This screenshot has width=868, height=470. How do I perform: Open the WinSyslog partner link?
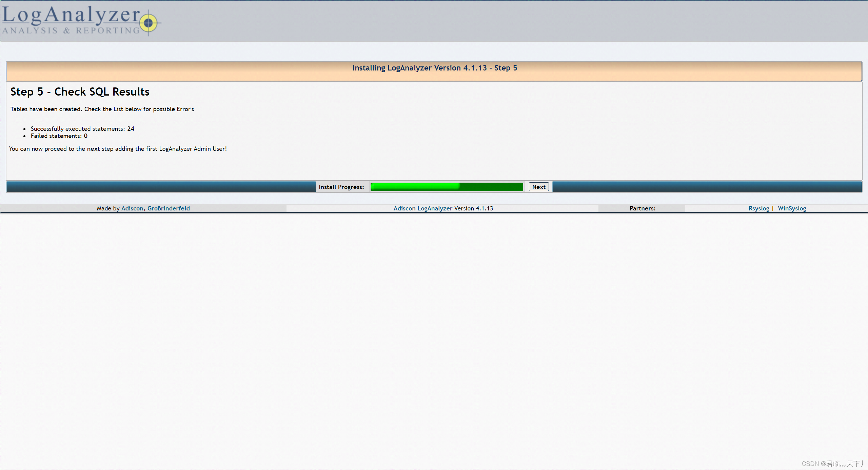pos(792,208)
